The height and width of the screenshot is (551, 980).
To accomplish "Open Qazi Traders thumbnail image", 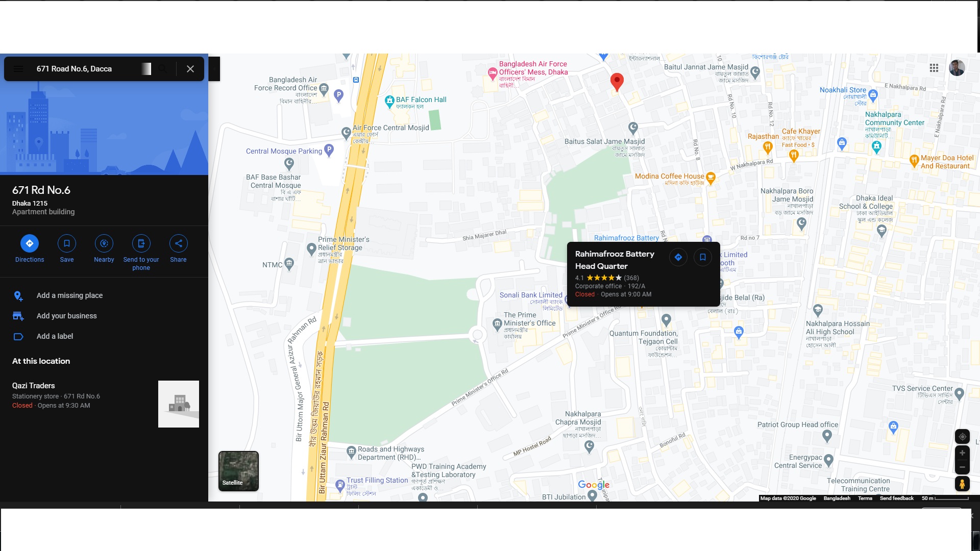I will tap(179, 404).
